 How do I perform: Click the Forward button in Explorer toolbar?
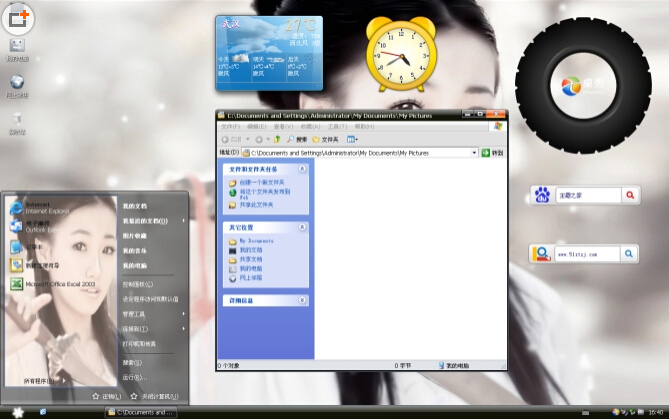click(x=259, y=139)
